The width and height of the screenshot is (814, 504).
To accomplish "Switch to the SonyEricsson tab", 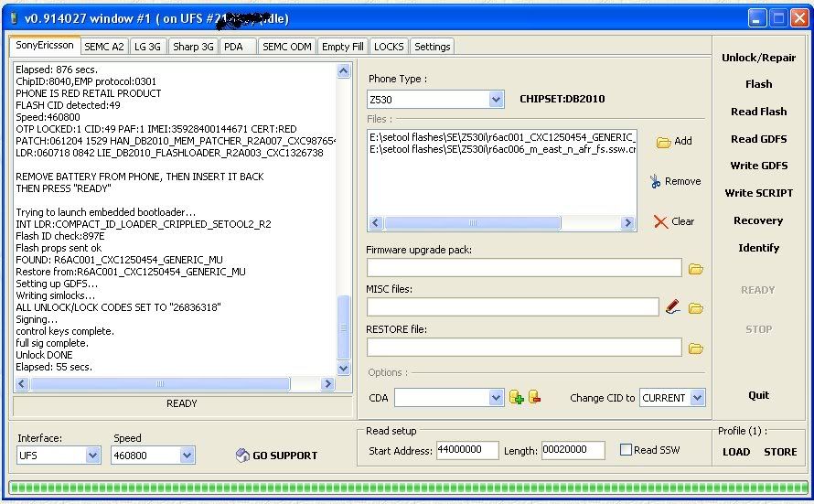I will pos(45,45).
